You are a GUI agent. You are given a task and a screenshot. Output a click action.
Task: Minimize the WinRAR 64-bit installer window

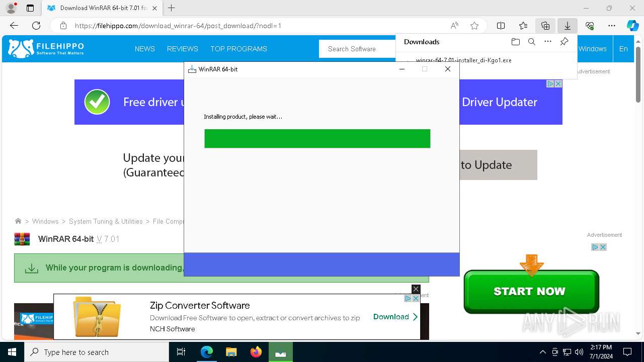[x=402, y=69]
